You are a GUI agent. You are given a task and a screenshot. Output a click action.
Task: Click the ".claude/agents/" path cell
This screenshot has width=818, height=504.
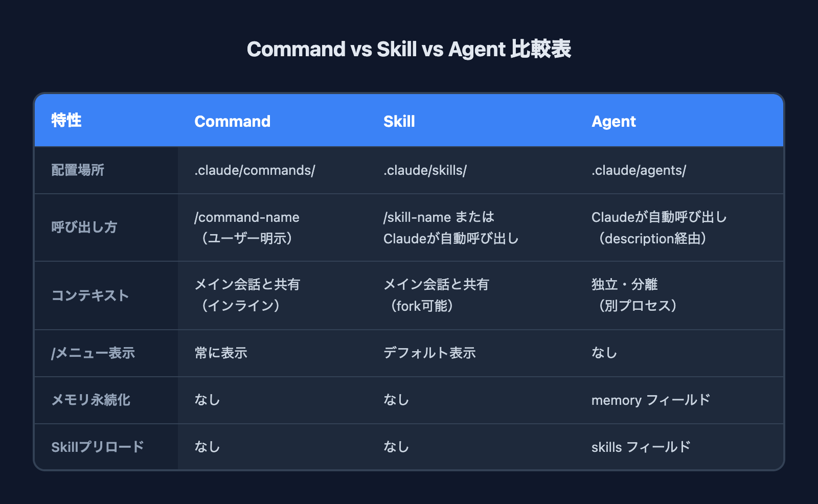pyautogui.click(x=639, y=170)
